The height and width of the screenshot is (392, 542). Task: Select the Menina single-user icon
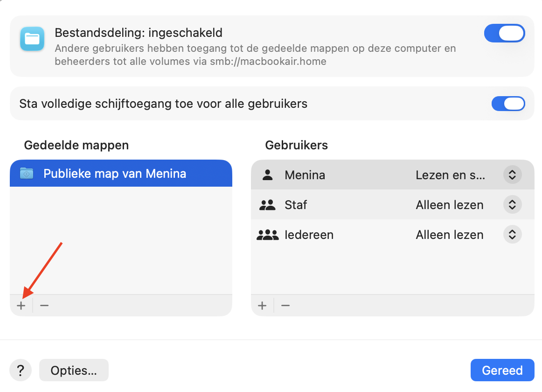pos(267,175)
